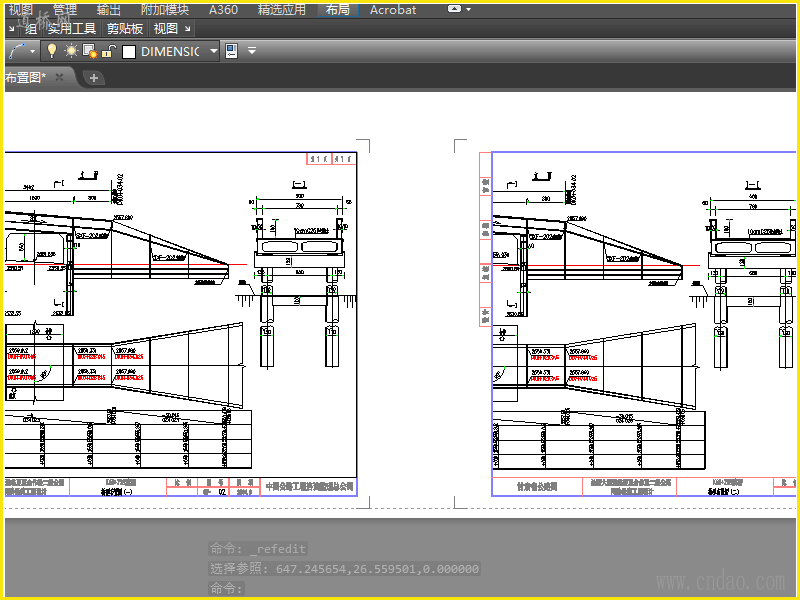
Task: Expand the arc tool dropdown arrow
Action: [32, 51]
